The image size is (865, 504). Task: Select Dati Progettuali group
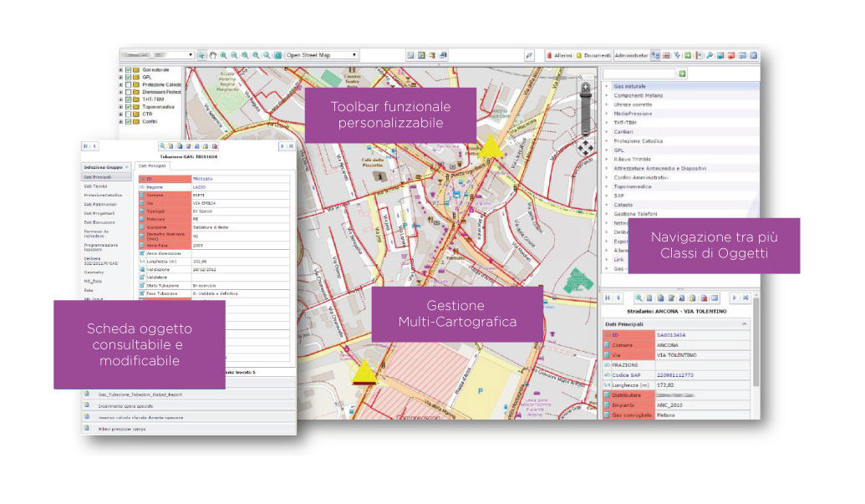pyautogui.click(x=99, y=213)
